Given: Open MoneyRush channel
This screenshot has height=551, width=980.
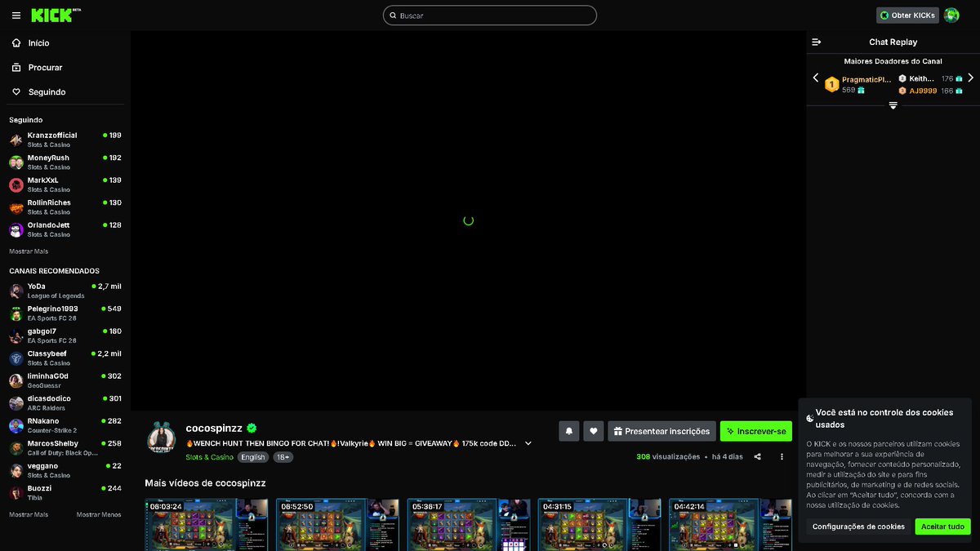Looking at the screenshot, I should pyautogui.click(x=65, y=162).
